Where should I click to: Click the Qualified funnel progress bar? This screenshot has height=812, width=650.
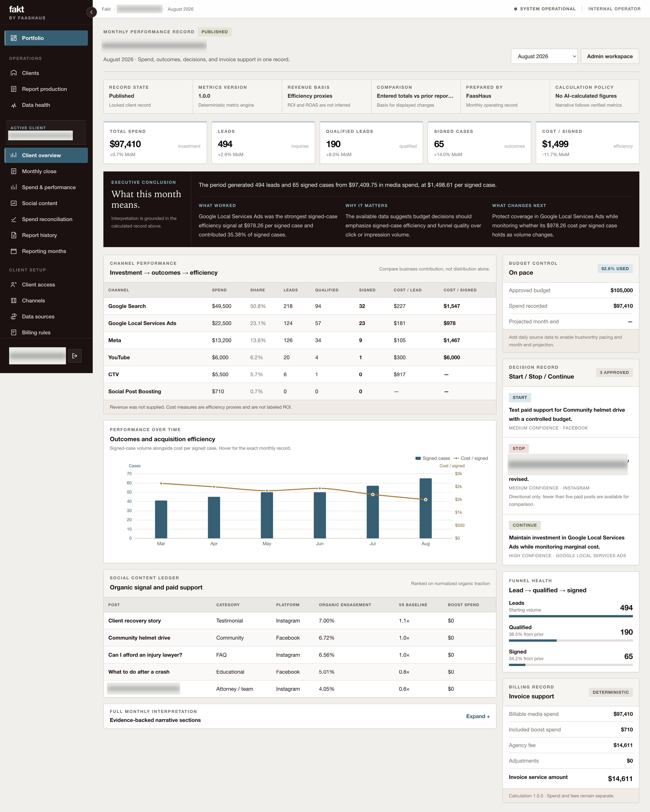[571, 641]
